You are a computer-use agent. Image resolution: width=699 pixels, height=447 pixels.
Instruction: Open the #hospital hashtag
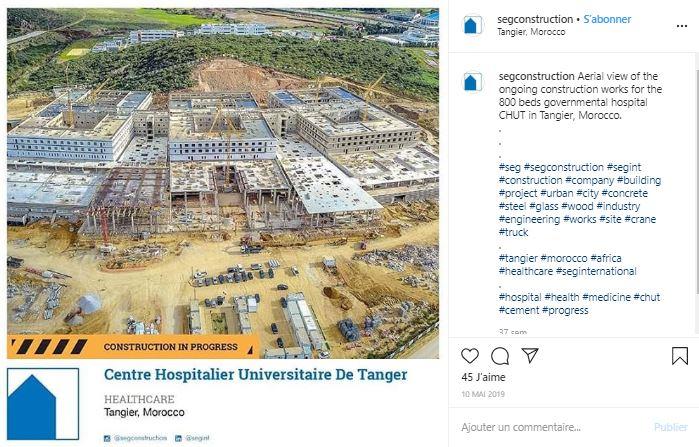point(520,297)
